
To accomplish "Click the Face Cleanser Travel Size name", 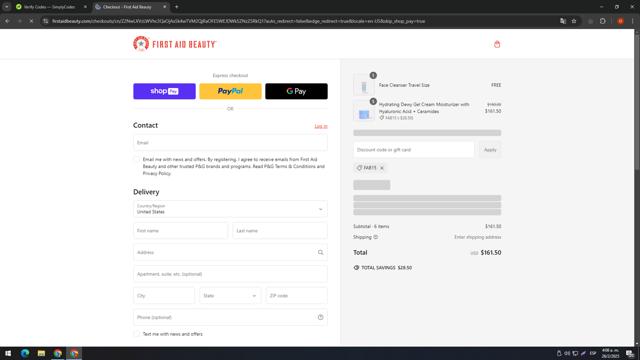I will coord(404,85).
